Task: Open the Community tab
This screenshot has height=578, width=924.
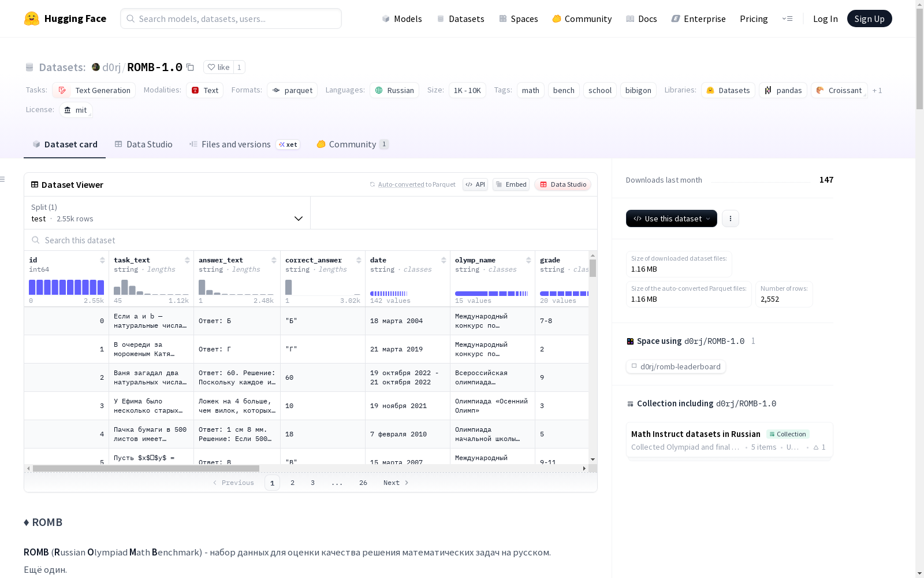Action: pyautogui.click(x=353, y=144)
